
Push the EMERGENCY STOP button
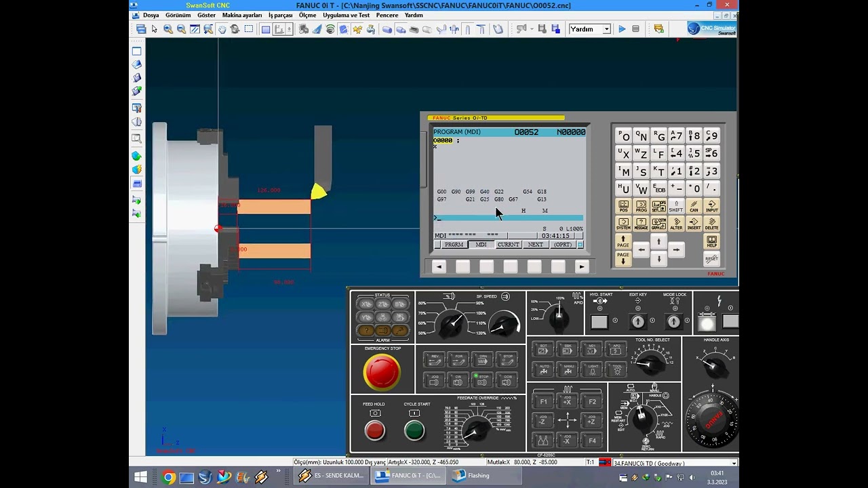point(382,372)
